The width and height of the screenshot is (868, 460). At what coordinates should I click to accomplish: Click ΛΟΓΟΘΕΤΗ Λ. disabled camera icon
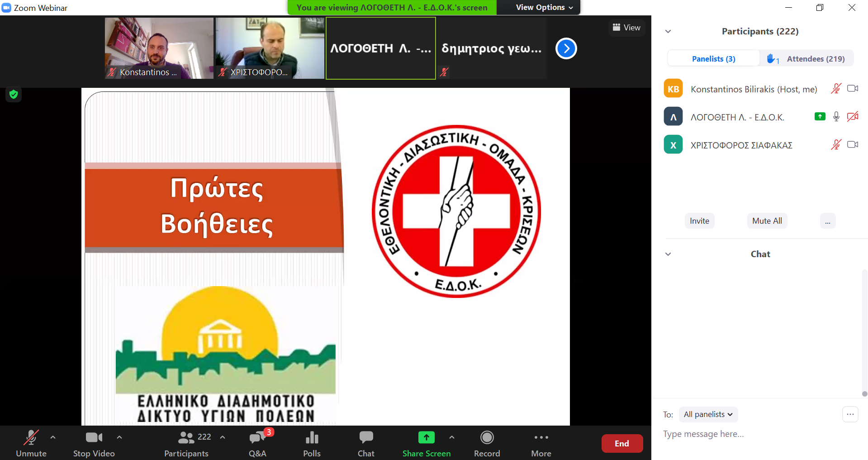[x=853, y=117]
